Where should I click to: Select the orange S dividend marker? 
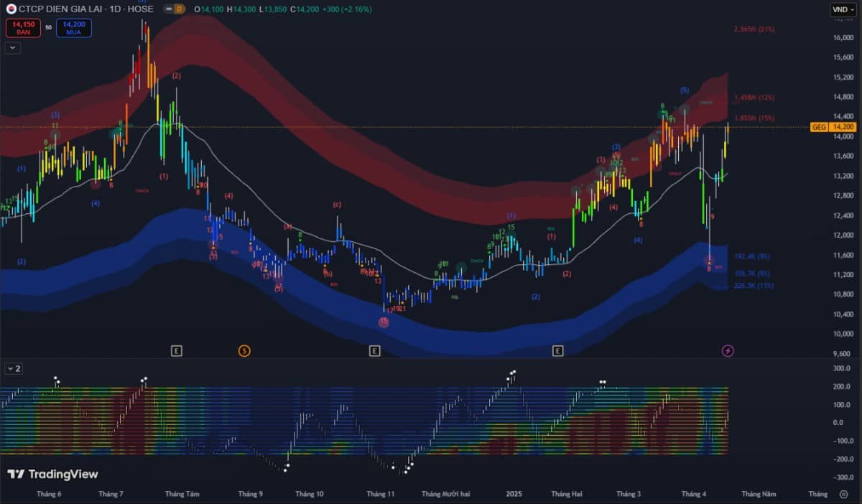tap(243, 351)
